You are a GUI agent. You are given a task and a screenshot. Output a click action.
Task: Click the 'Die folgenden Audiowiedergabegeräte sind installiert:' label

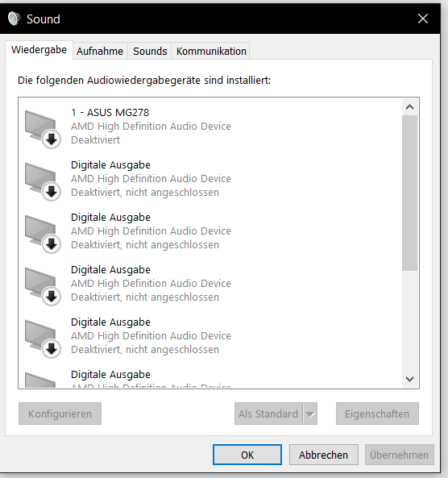click(x=144, y=81)
